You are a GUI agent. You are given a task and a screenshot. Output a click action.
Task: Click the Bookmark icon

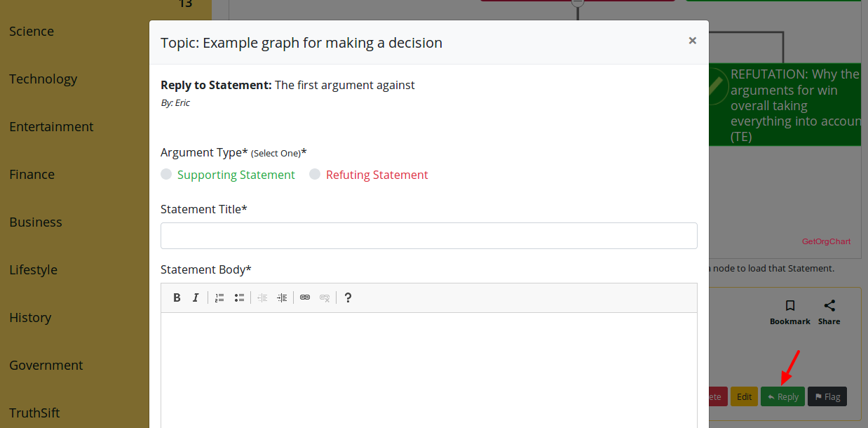point(789,306)
